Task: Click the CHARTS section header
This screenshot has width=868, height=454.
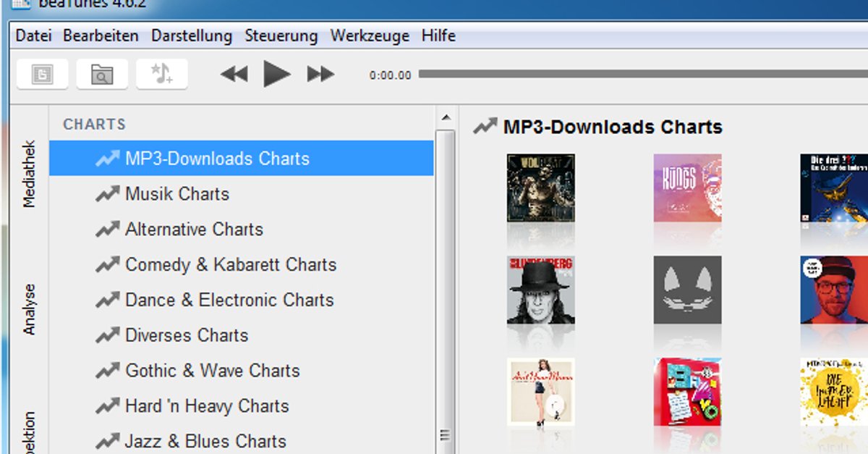Action: tap(95, 125)
